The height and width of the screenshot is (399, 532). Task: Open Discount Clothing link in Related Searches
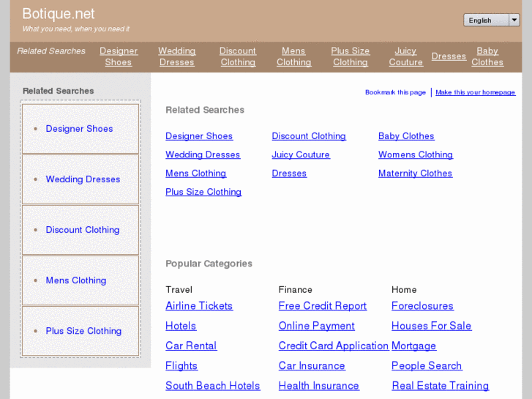point(309,136)
